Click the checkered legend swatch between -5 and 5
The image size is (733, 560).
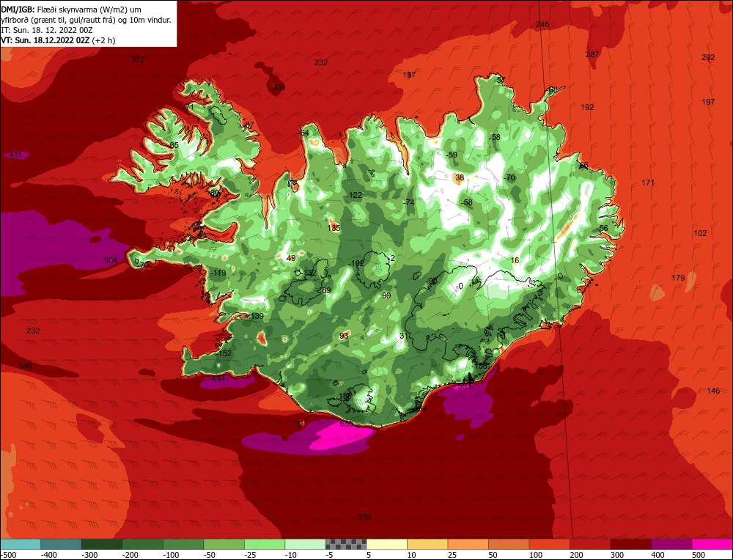[x=346, y=544]
